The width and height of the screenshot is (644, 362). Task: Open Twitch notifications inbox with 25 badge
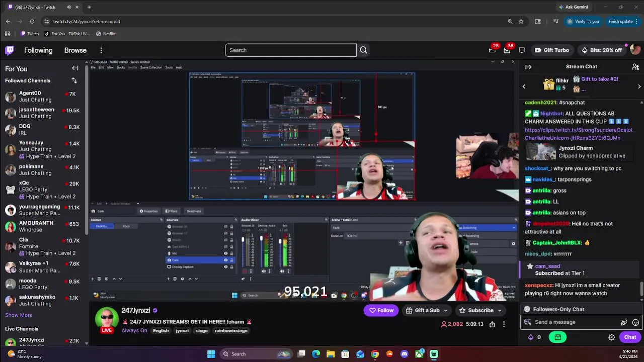coord(492,50)
